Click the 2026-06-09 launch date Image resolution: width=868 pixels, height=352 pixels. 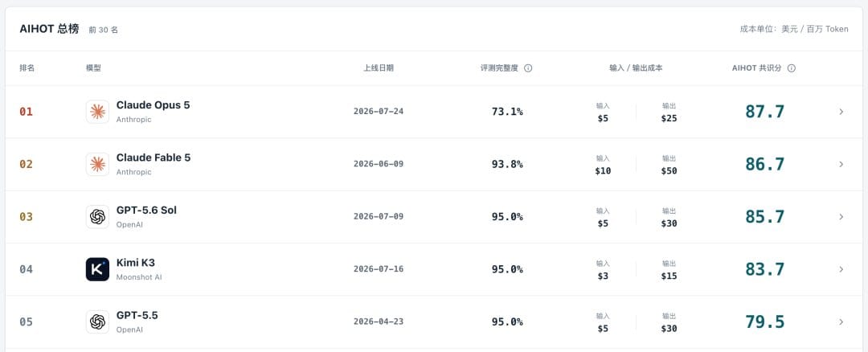pyautogui.click(x=379, y=164)
